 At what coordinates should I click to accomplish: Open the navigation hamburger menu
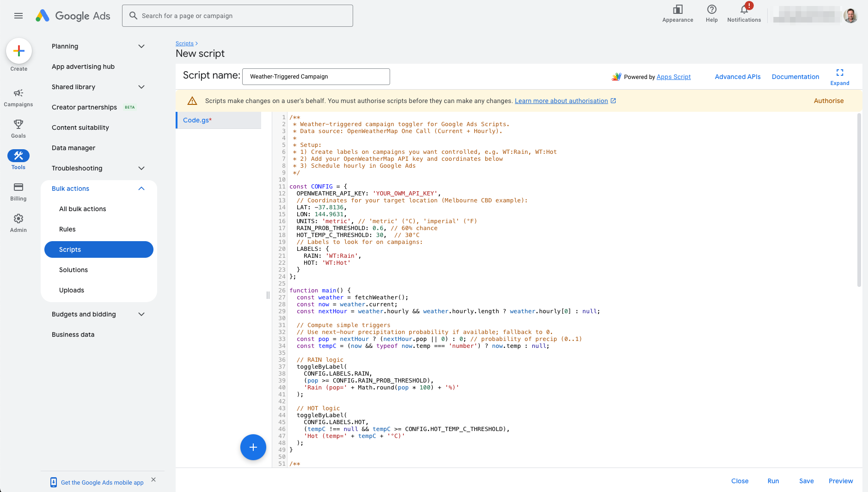[18, 15]
